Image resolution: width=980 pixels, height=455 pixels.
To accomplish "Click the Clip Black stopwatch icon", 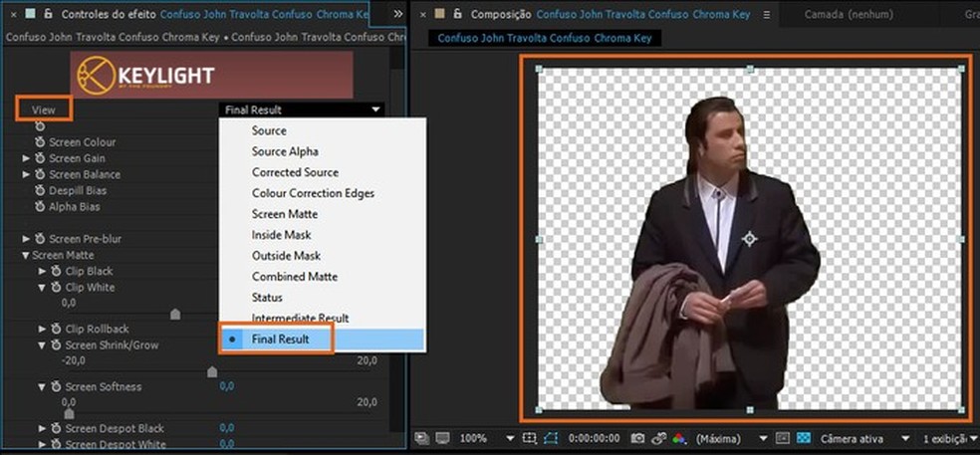I will pyautogui.click(x=57, y=271).
